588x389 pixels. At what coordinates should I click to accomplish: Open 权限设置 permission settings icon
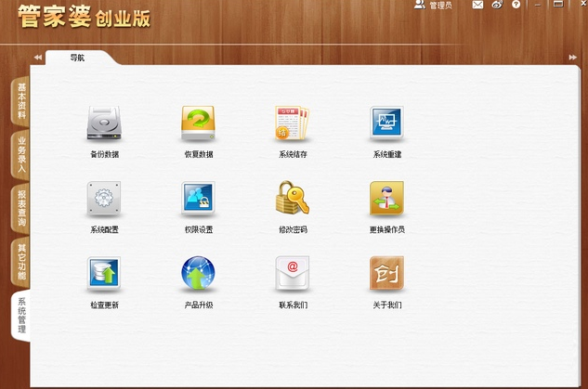[x=199, y=199]
